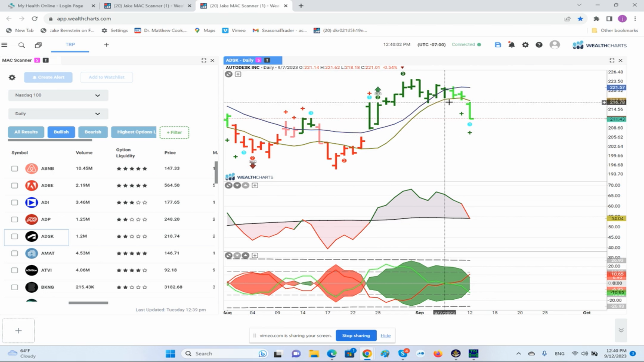This screenshot has width=644, height=362.
Task: Close the MAC Scanner panel
Action: [x=212, y=60]
